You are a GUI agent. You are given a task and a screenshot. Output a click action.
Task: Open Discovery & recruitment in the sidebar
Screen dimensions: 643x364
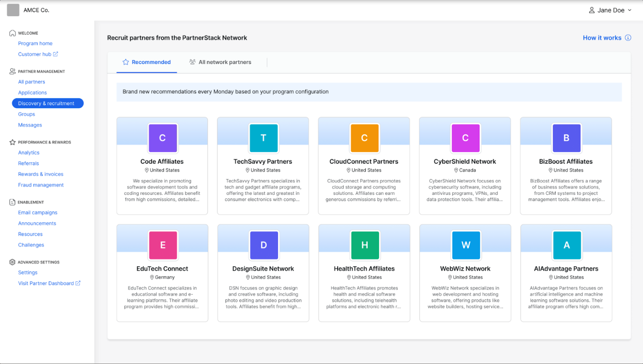tap(47, 103)
